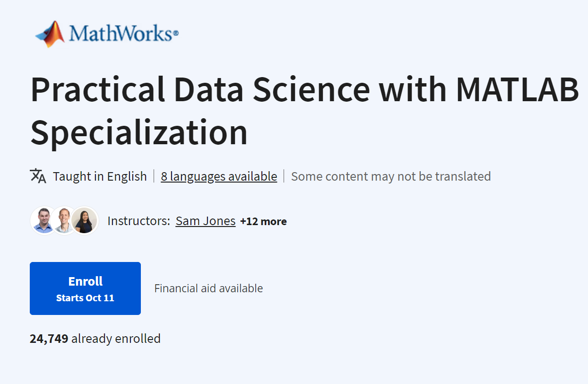588x384 pixels.
Task: Click the 24,749 enrollment count number
Action: (49, 339)
